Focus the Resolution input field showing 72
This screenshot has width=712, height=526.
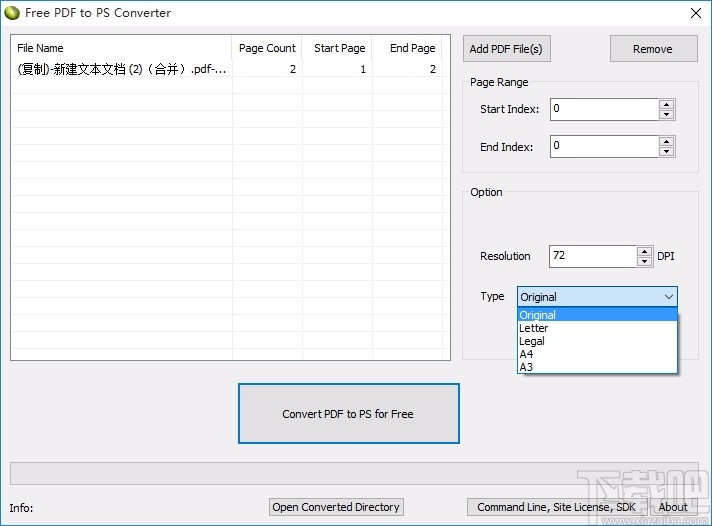(593, 256)
